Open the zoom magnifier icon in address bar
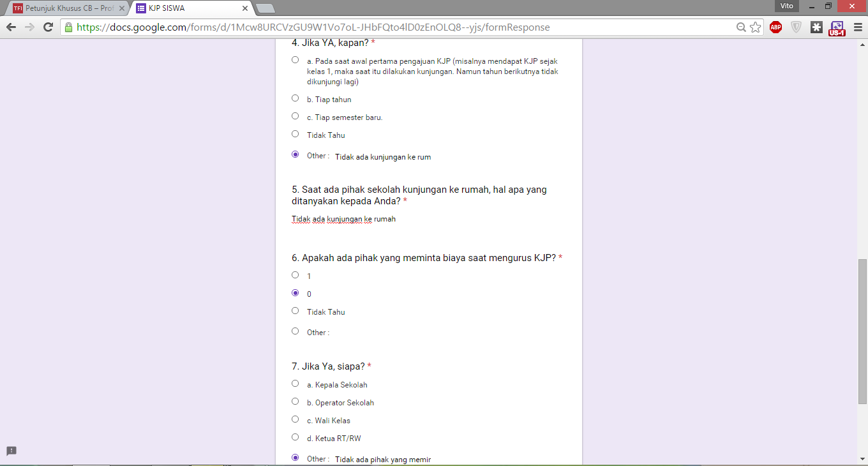The image size is (868, 466). [741, 27]
